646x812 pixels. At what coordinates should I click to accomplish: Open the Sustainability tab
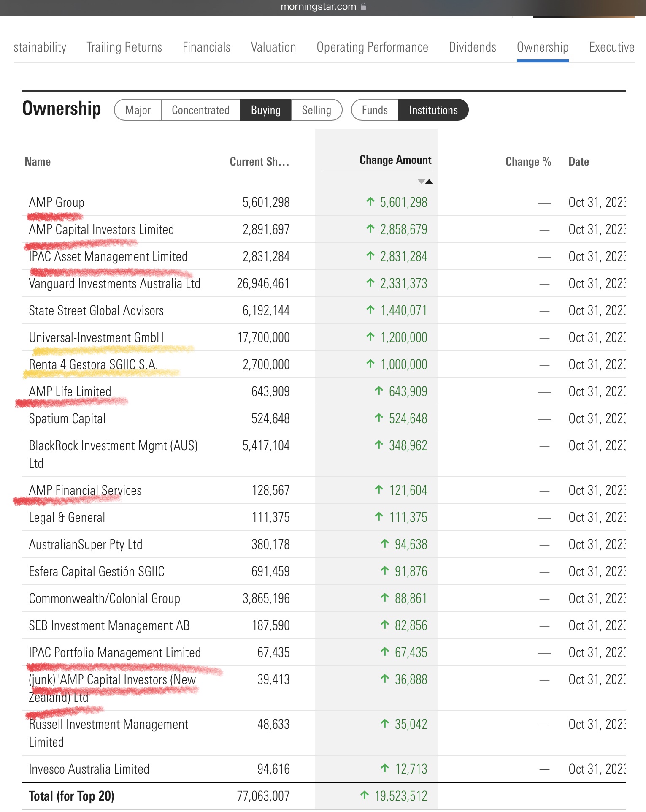(x=40, y=47)
